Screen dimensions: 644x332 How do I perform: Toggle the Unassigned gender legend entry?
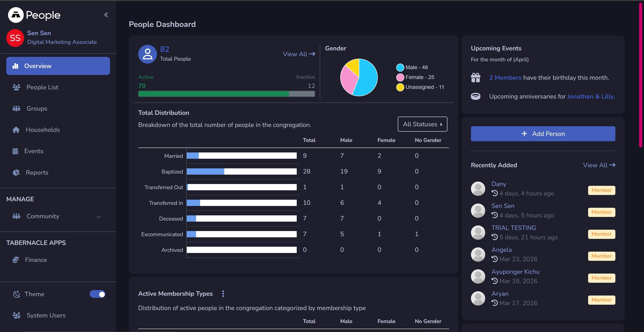tap(420, 87)
